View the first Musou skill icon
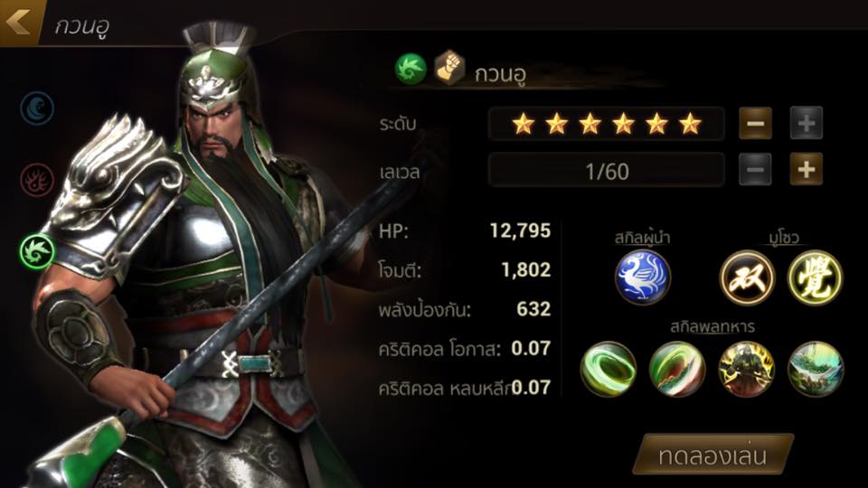The width and height of the screenshot is (868, 488). (x=747, y=277)
